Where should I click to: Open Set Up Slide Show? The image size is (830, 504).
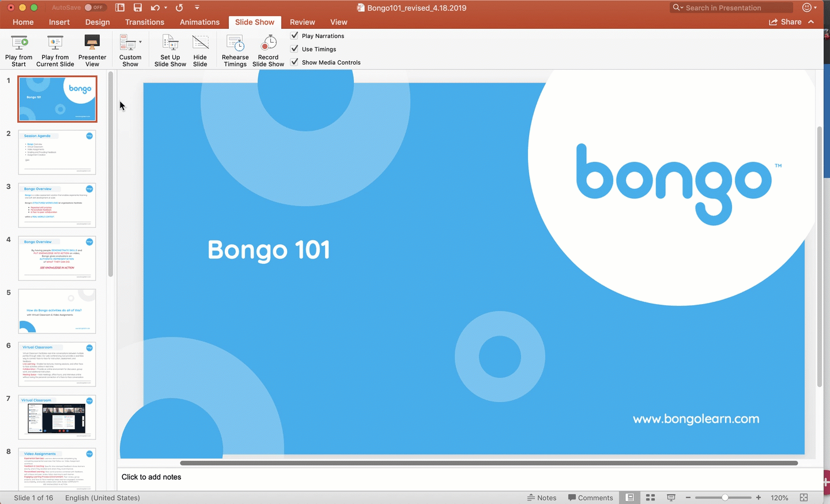point(170,43)
